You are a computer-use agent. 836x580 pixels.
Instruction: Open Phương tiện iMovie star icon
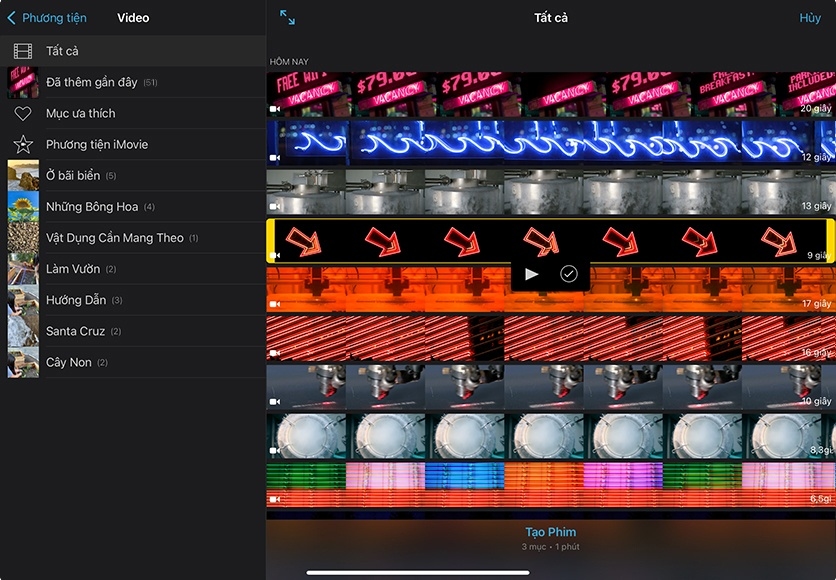23,145
